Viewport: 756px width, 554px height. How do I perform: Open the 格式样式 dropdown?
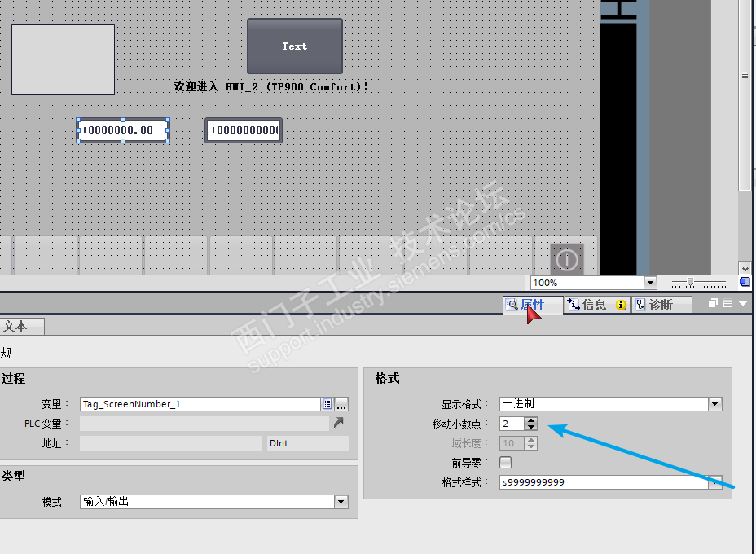[x=715, y=482]
